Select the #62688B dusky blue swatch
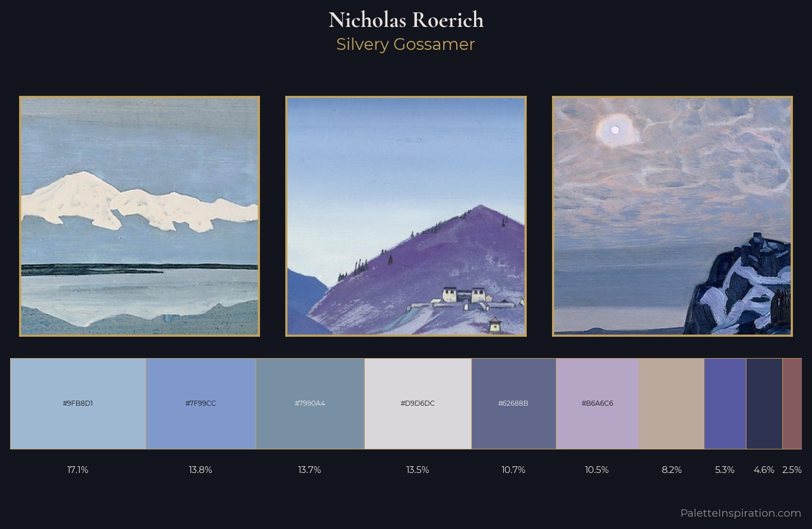This screenshot has height=529, width=812. click(514, 403)
